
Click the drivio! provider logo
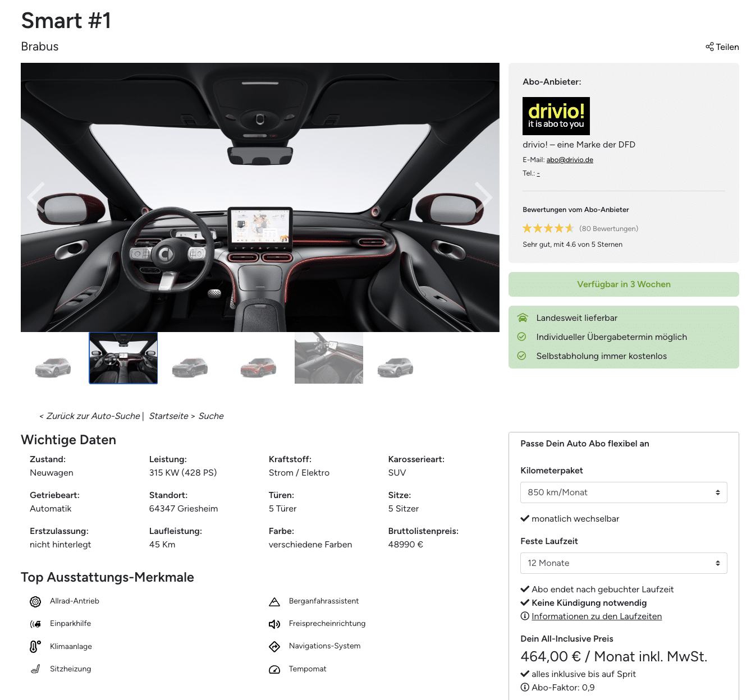tap(556, 116)
